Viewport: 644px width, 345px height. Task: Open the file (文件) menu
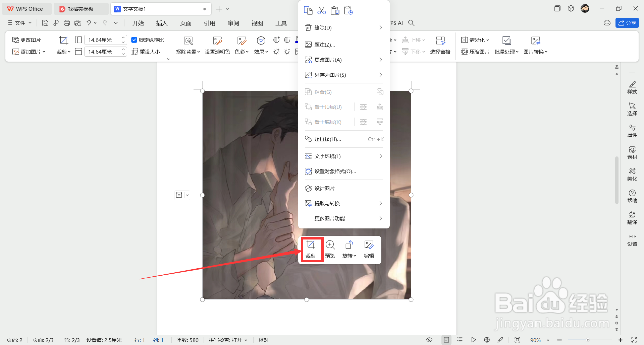pyautogui.click(x=20, y=23)
